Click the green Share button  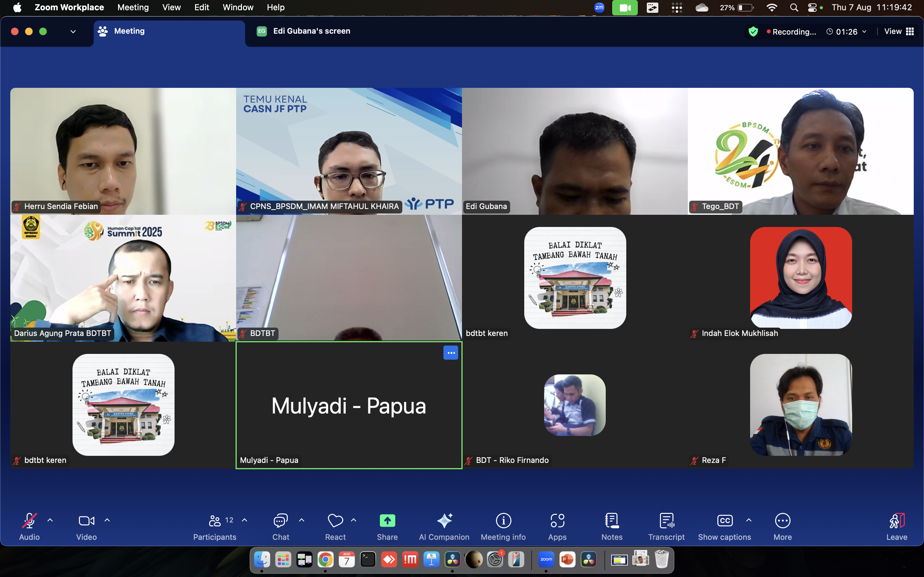pos(387,521)
